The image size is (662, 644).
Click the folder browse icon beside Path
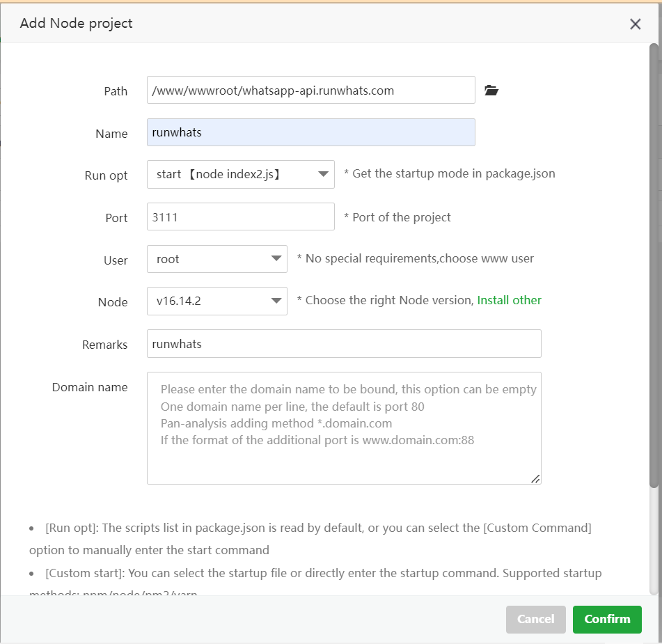(491, 91)
